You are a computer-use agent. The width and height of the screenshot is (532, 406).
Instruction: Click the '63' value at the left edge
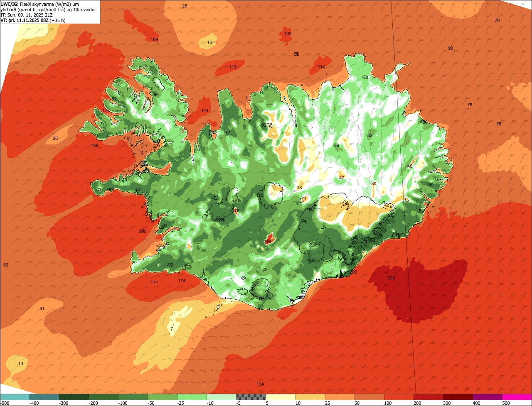[6, 265]
